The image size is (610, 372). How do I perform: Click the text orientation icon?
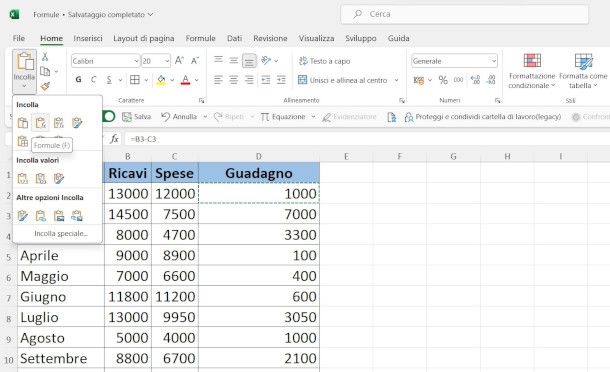266,60
